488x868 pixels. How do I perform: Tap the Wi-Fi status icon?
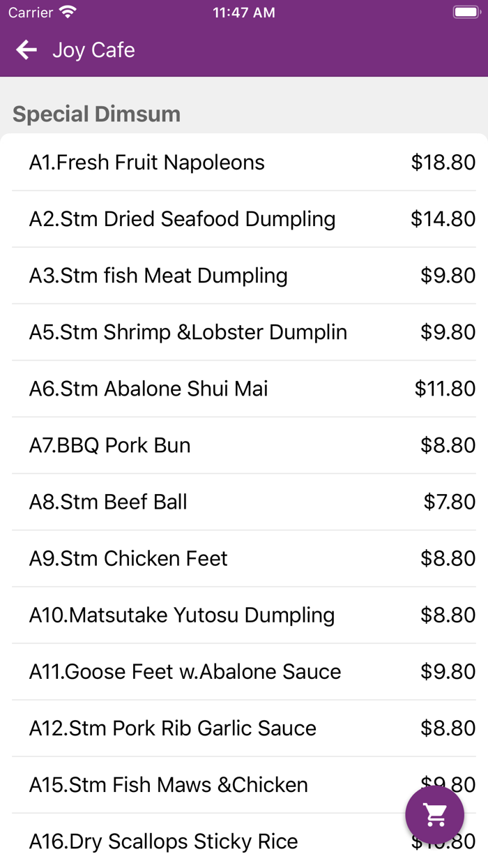(x=68, y=13)
